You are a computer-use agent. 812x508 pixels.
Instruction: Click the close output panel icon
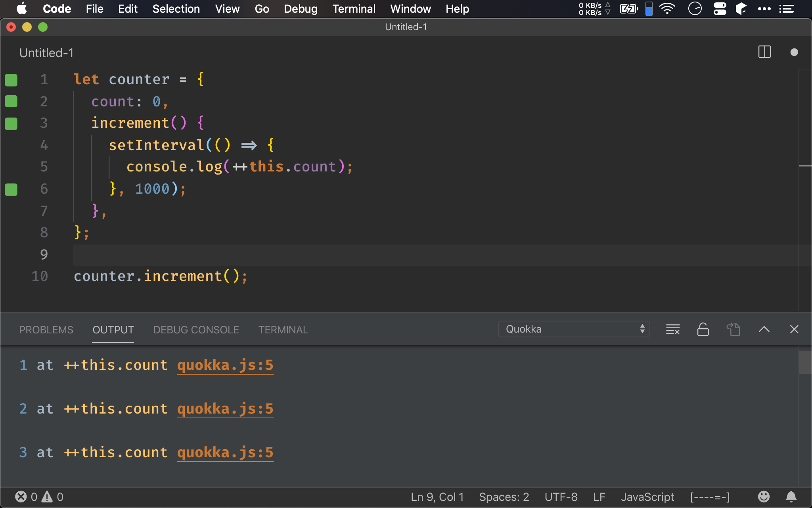pos(794,329)
